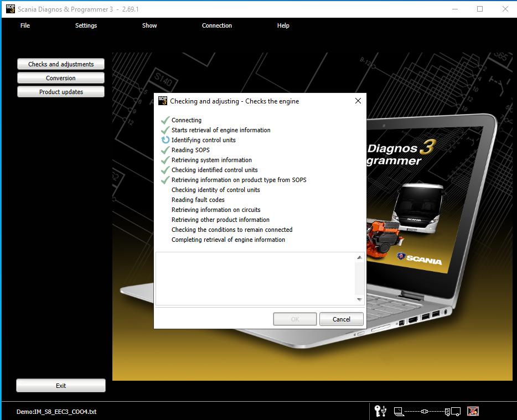
Task: Click checkmark beside Retrieving system information
Action: tap(165, 160)
